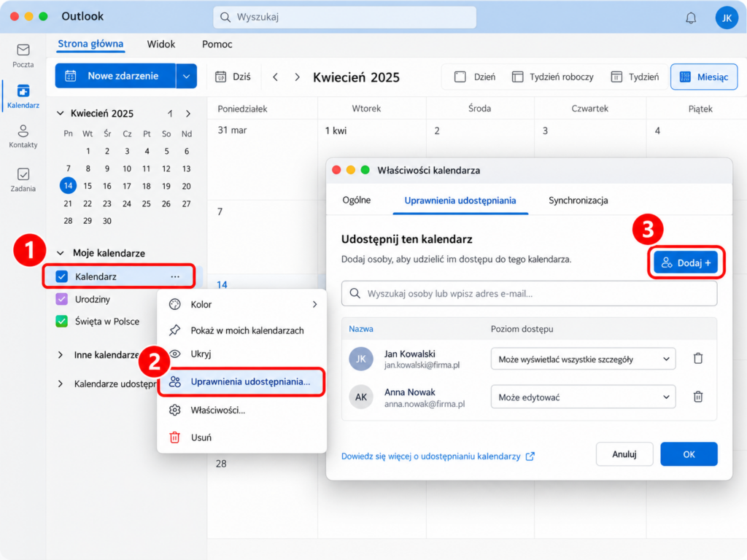747x560 pixels.
Task: Switch to the Synchronizacja tab
Action: coord(578,201)
